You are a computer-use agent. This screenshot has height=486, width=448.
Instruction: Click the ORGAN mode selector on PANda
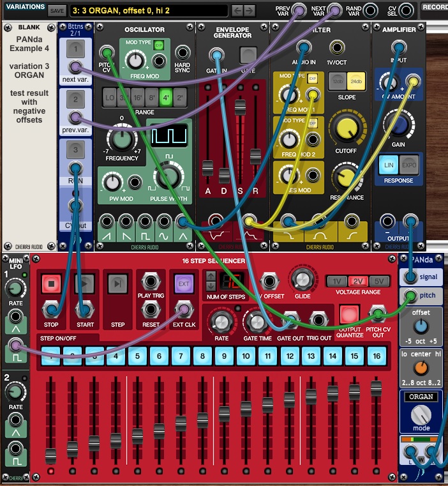(422, 397)
